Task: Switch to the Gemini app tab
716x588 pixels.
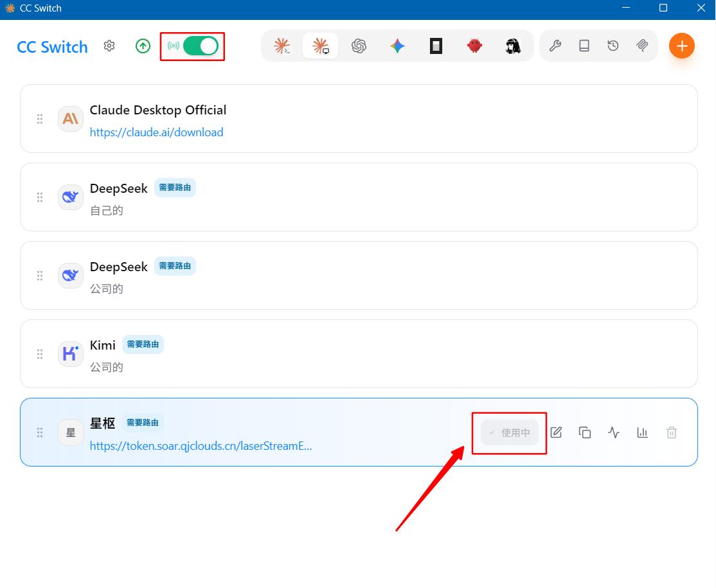Action: click(397, 46)
